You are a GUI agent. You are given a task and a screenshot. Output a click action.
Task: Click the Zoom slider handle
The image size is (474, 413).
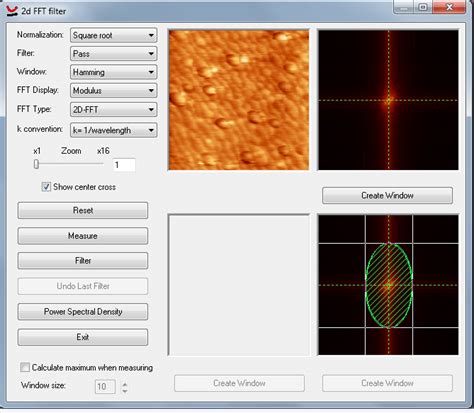point(36,164)
